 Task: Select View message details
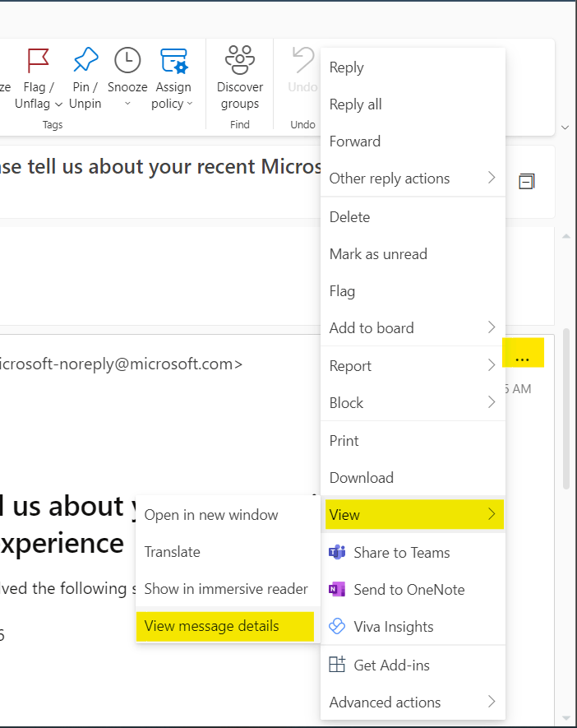[214, 626]
